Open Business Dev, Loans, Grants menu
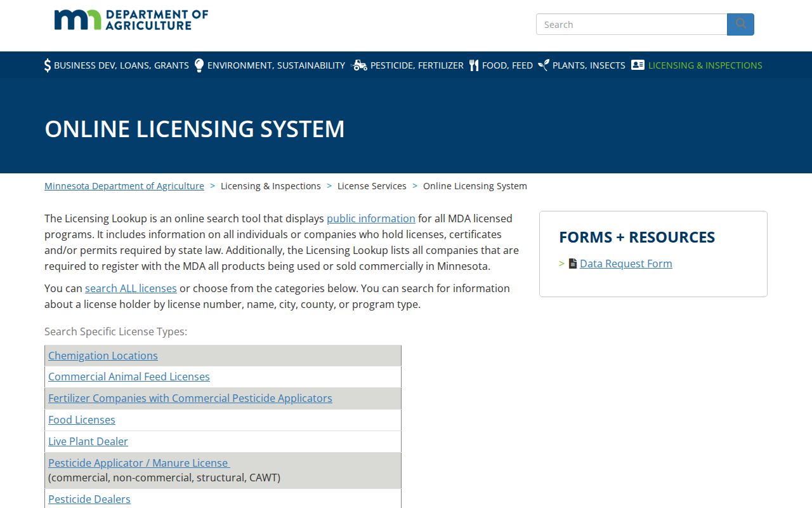The height and width of the screenshot is (508, 812). click(121, 65)
